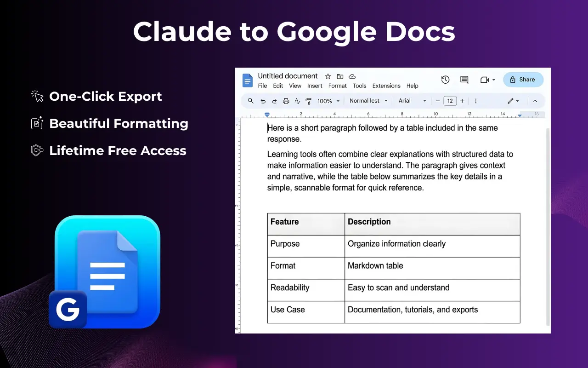
Task: Click the document vertical scrollbar
Action: [x=547, y=227]
